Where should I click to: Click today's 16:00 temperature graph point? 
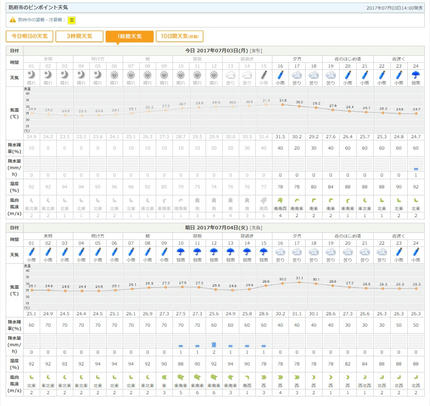[283, 105]
